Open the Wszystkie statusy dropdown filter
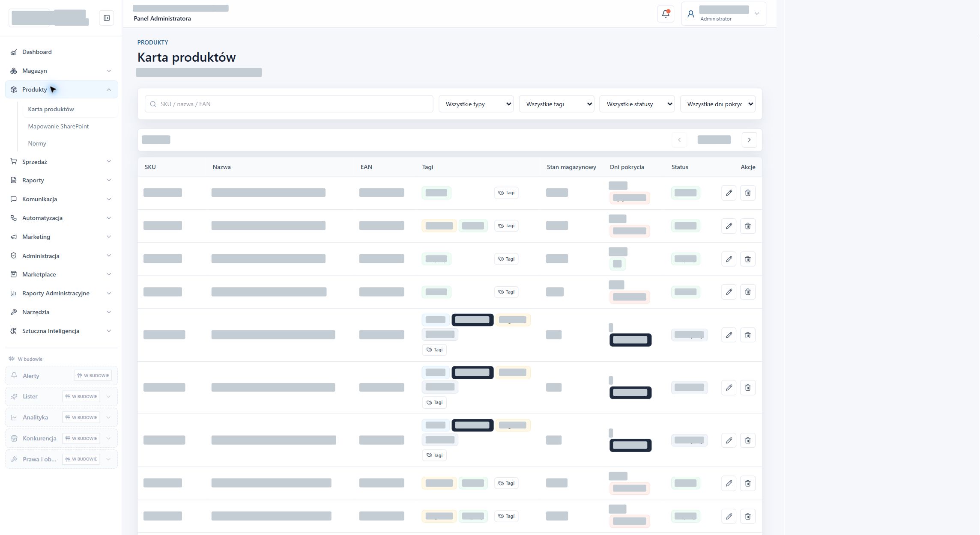This screenshot has width=980, height=535. coord(637,104)
